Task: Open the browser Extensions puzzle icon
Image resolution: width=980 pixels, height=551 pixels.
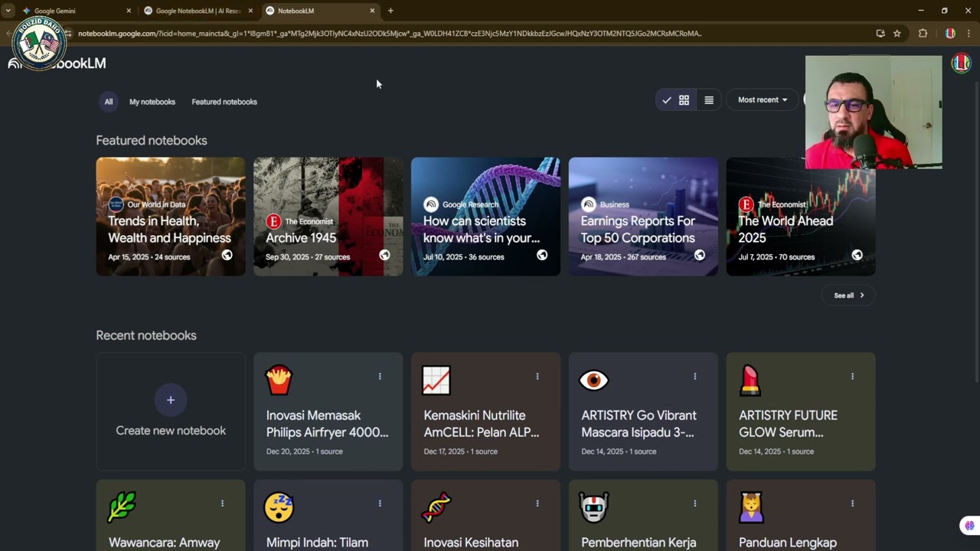Action: pyautogui.click(x=923, y=34)
